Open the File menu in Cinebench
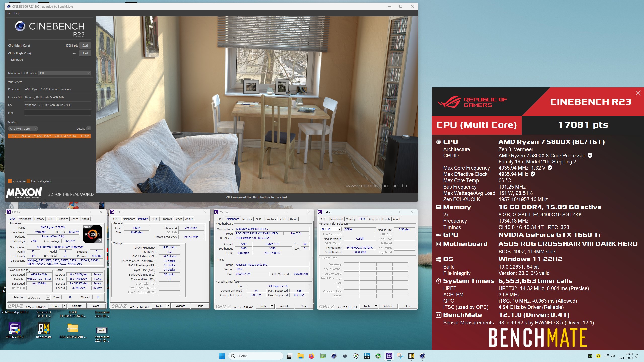The height and width of the screenshot is (362, 644). point(9,13)
